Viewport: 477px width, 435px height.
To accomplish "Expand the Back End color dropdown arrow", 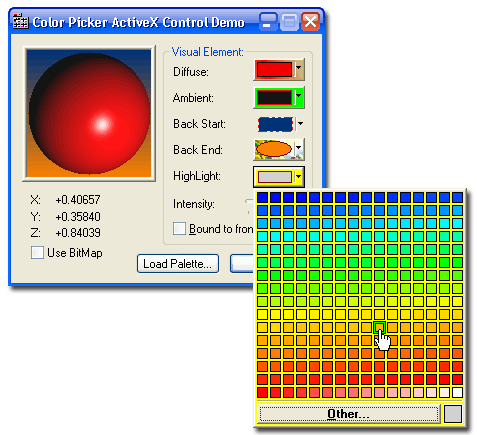I will [299, 148].
